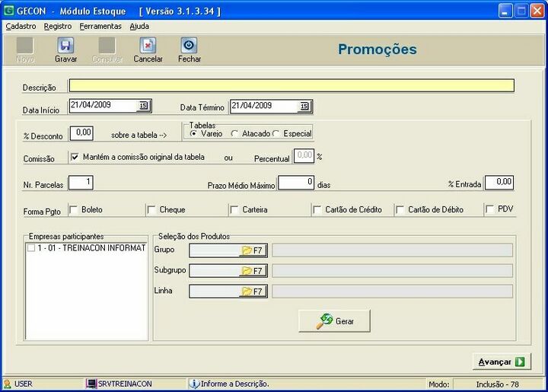Open the Linha F7 folder lookup
Viewport: 548px width, 392px height.
point(253,292)
